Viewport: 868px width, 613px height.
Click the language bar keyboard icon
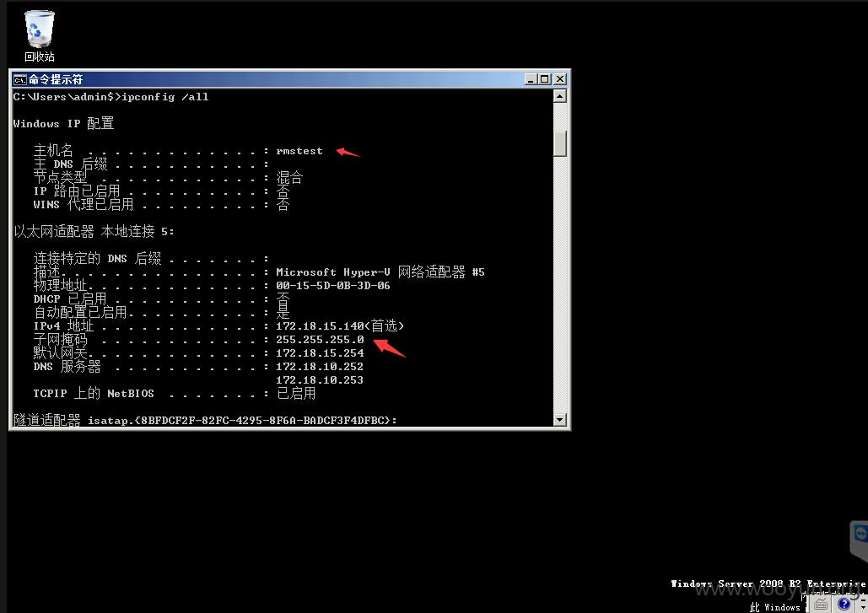tap(821, 604)
